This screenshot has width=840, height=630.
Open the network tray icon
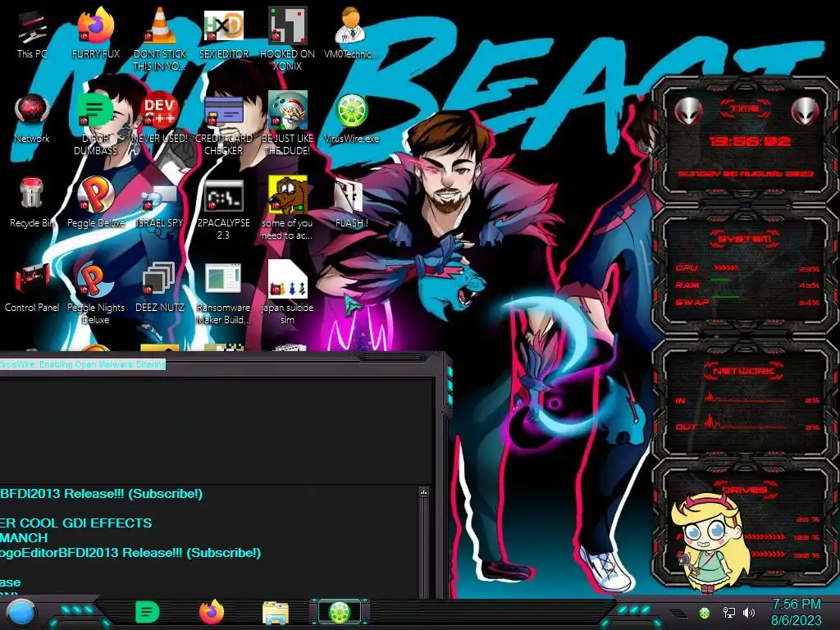click(x=728, y=612)
